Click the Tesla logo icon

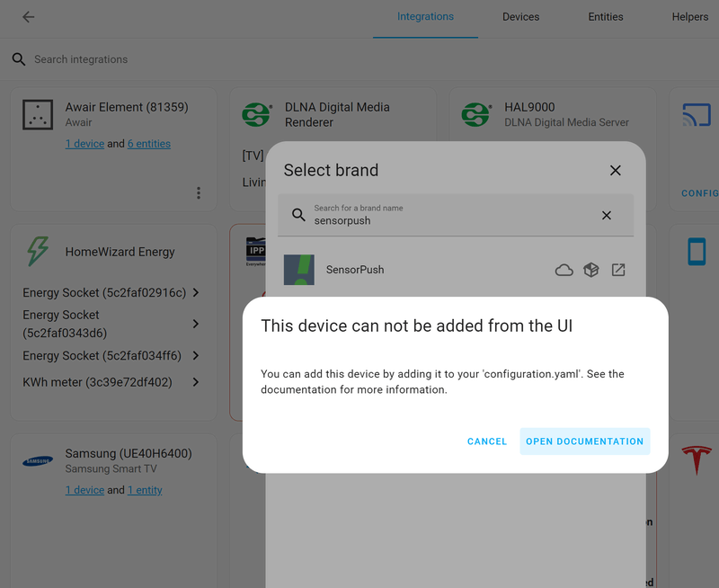tap(697, 460)
